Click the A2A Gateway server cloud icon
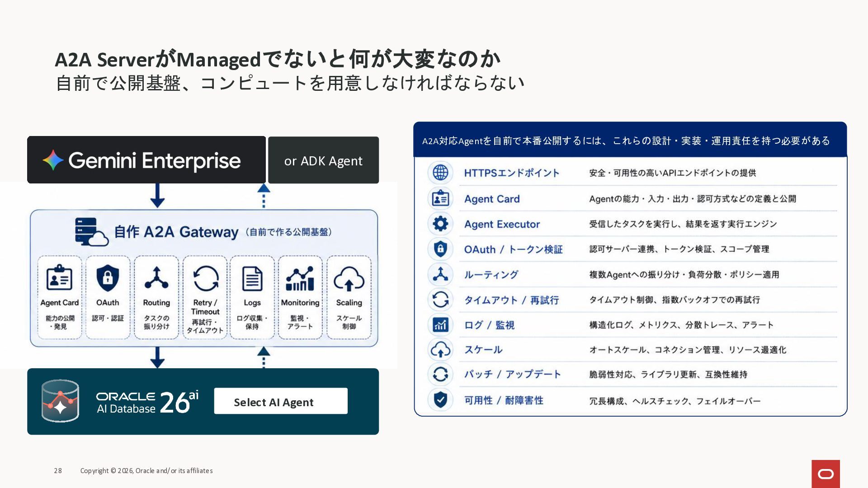The width and height of the screenshot is (868, 488). tap(92, 232)
